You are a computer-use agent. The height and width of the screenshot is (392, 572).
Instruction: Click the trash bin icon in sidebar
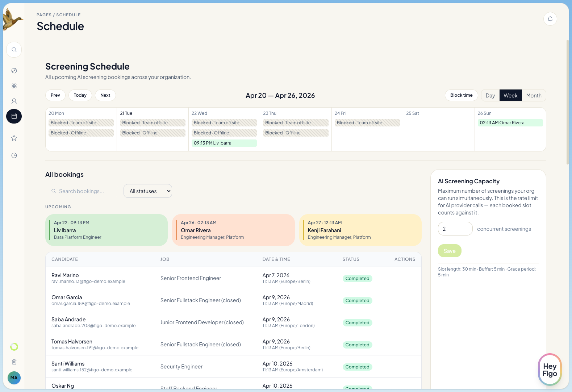point(14,362)
